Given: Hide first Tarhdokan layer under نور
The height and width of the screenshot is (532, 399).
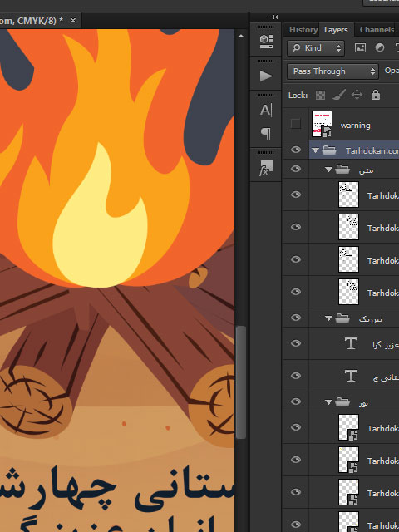Looking at the screenshot, I should point(296,427).
